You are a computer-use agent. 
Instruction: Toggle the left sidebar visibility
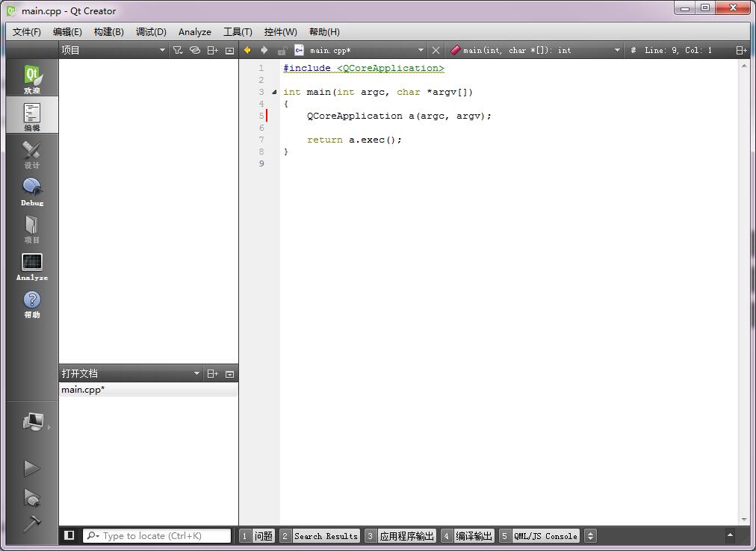click(x=69, y=535)
